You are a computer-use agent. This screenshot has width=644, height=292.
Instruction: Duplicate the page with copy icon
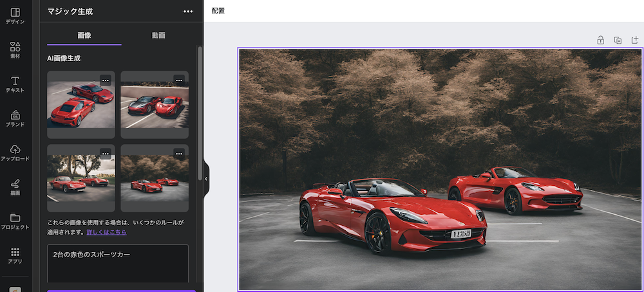(x=618, y=40)
